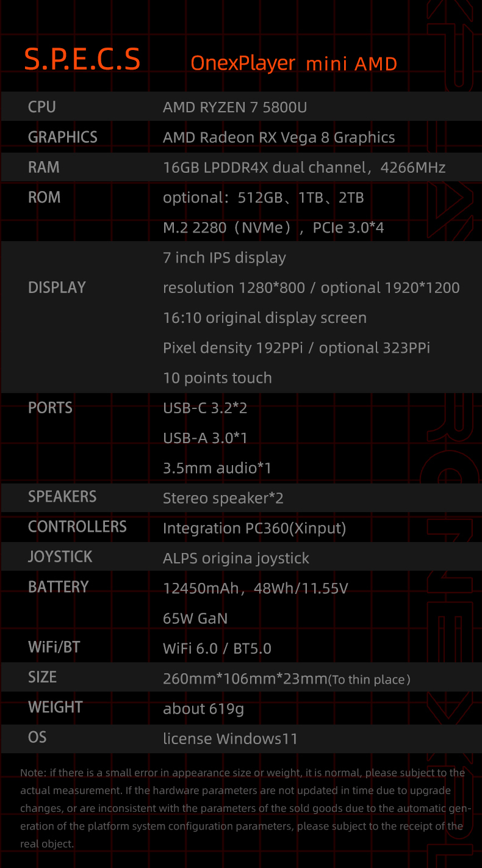Select license Windows11 text

[231, 739]
